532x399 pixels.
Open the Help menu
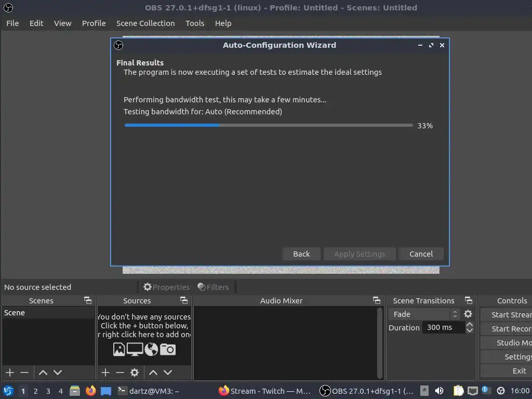point(223,23)
